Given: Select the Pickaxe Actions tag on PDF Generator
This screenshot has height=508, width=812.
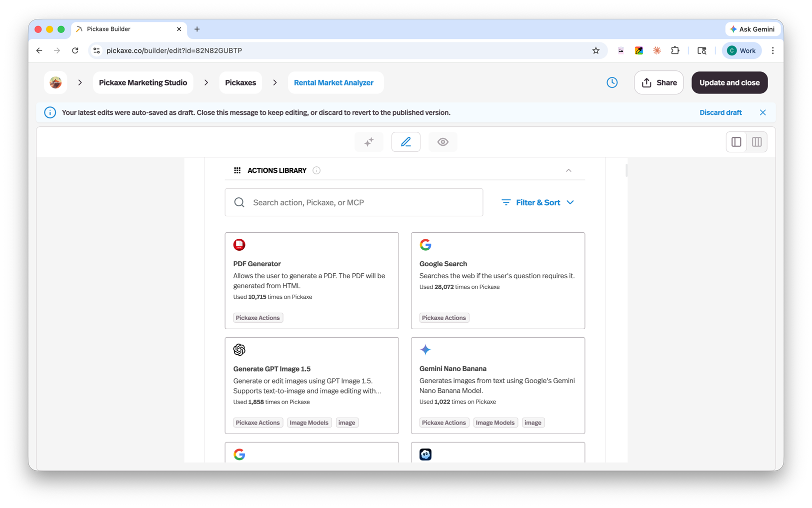Looking at the screenshot, I should [257, 317].
